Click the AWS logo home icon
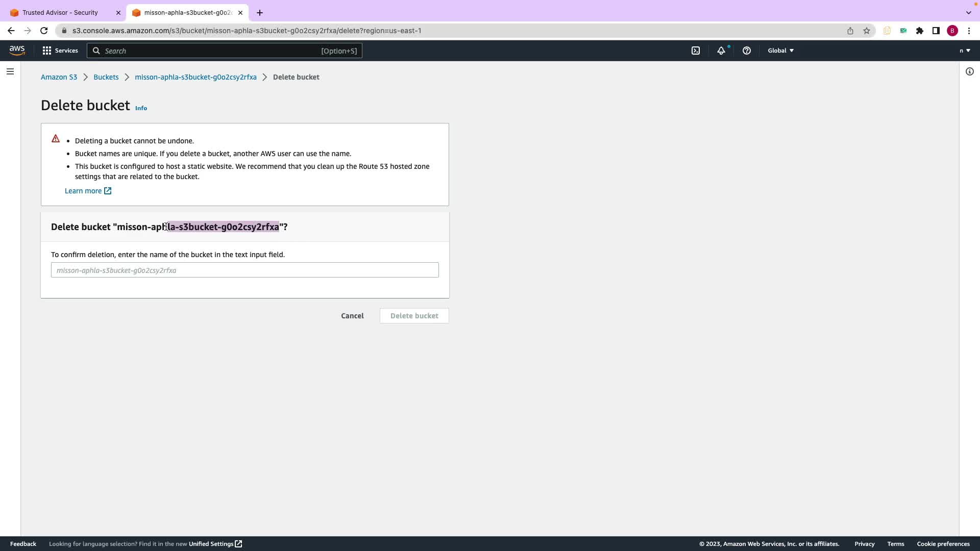The width and height of the screenshot is (980, 551). click(17, 50)
